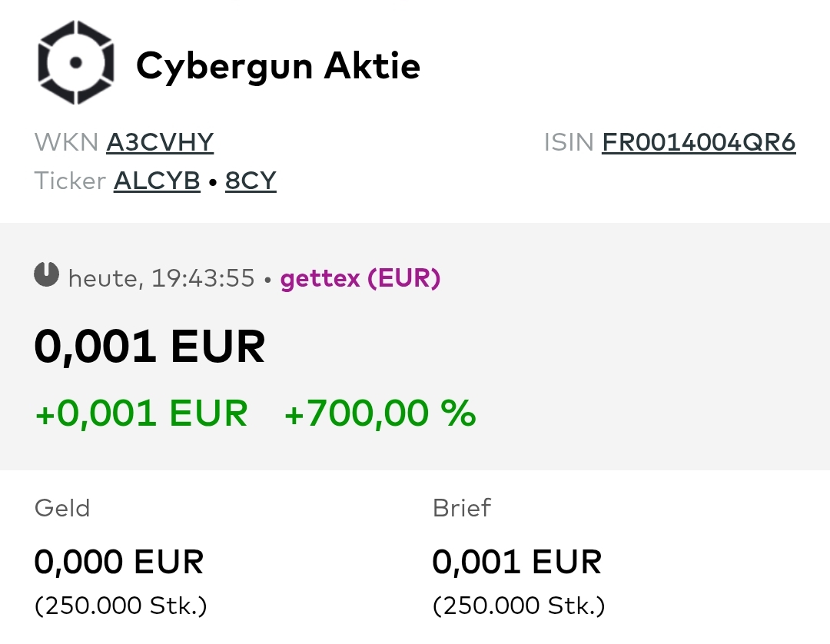The width and height of the screenshot is (830, 644).
Task: Click the Geld volume (250.000 Stk.)
Action: point(120,606)
